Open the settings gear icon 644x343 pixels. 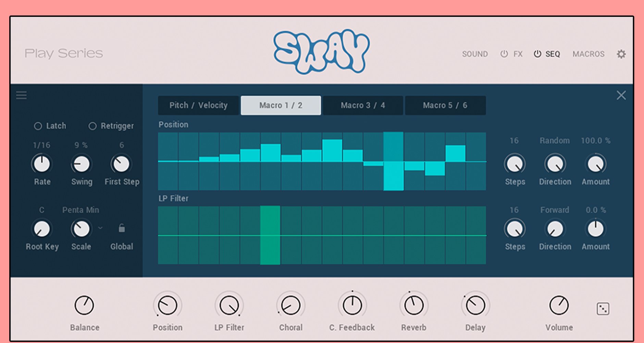621,54
